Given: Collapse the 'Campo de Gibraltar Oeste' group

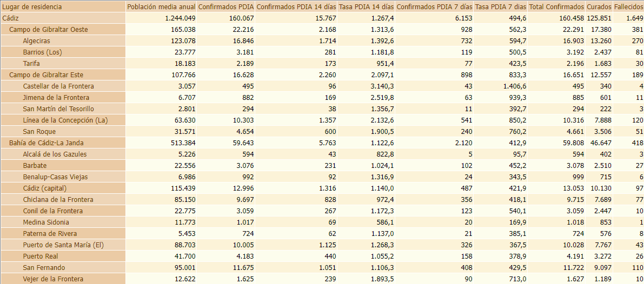Looking at the screenshot, I should (48, 30).
